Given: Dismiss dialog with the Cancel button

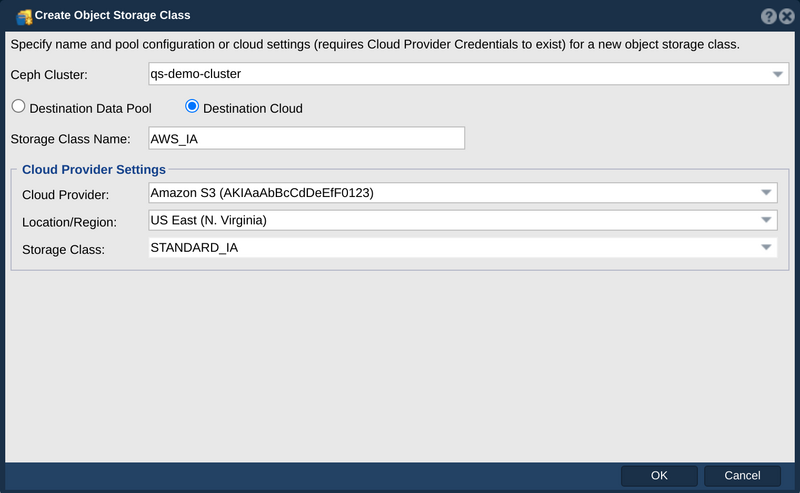Looking at the screenshot, I should coord(742,476).
